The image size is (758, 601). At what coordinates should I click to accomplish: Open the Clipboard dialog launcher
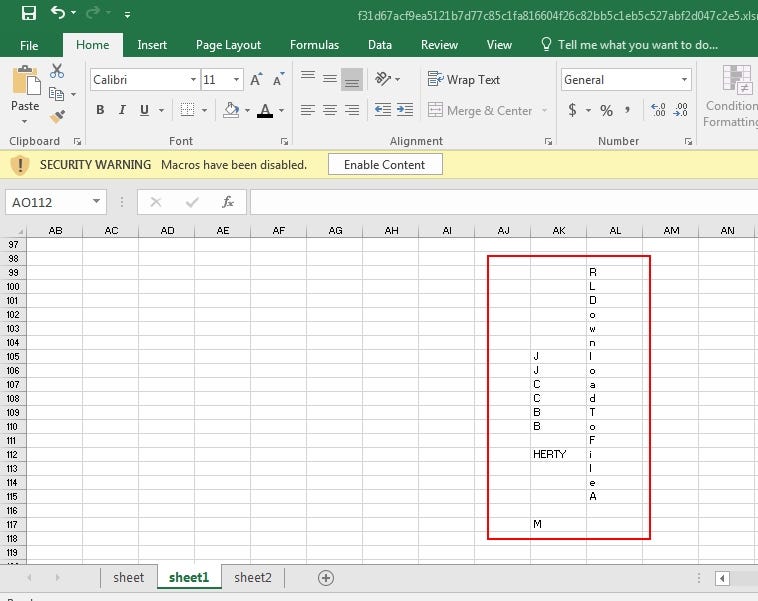[x=77, y=142]
